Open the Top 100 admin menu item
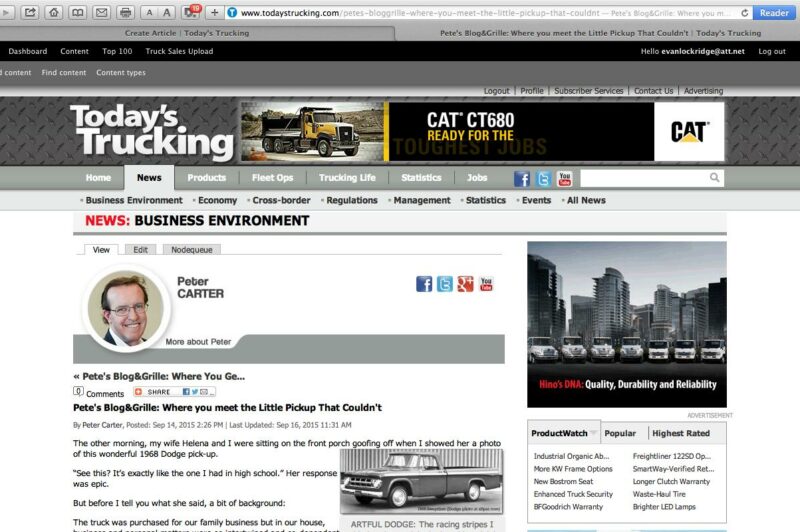Viewport: 800px width, 532px height. [117, 51]
